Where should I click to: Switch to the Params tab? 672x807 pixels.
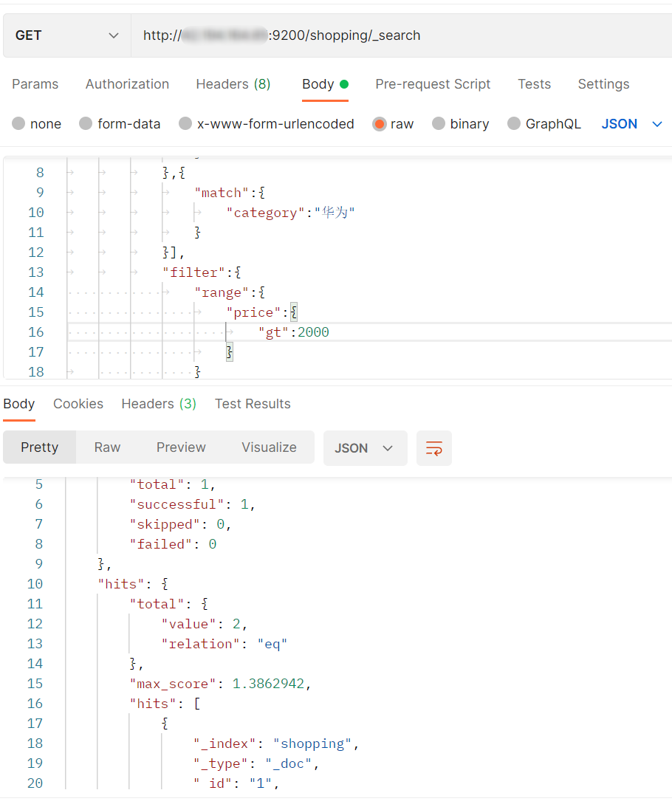35,84
